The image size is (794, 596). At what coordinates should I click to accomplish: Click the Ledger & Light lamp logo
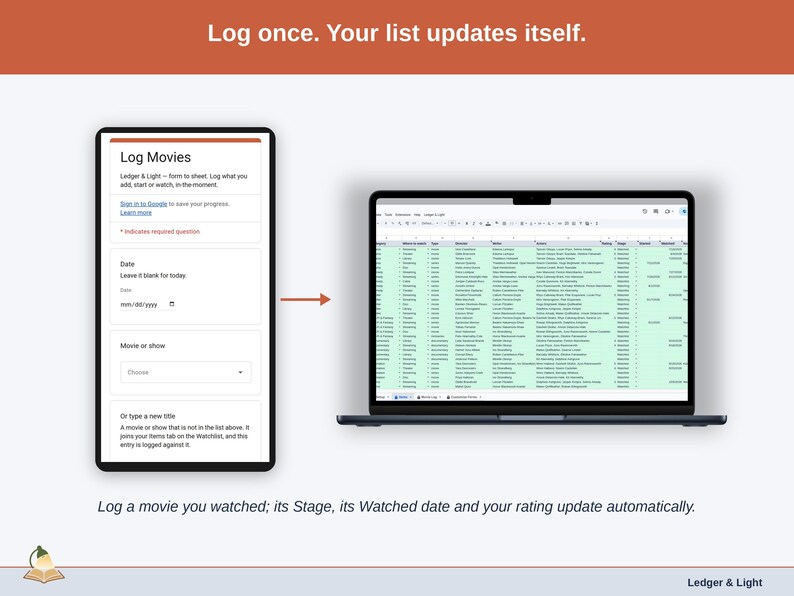[44, 565]
